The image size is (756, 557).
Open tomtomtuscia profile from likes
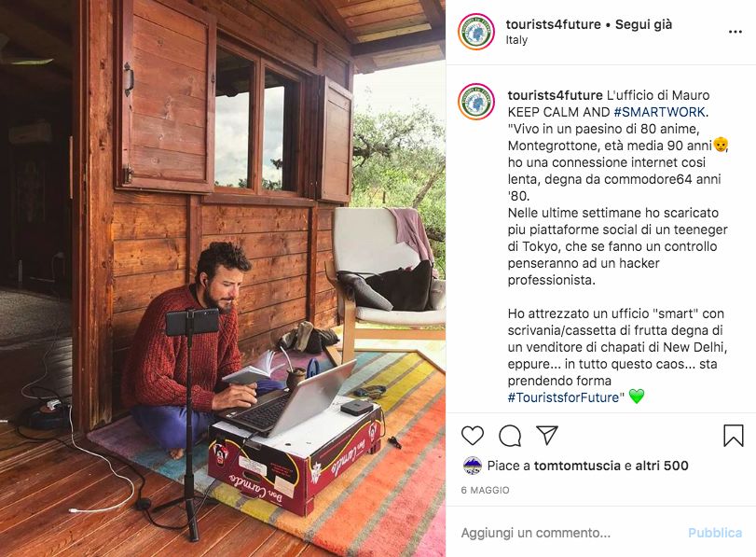pyautogui.click(x=577, y=466)
